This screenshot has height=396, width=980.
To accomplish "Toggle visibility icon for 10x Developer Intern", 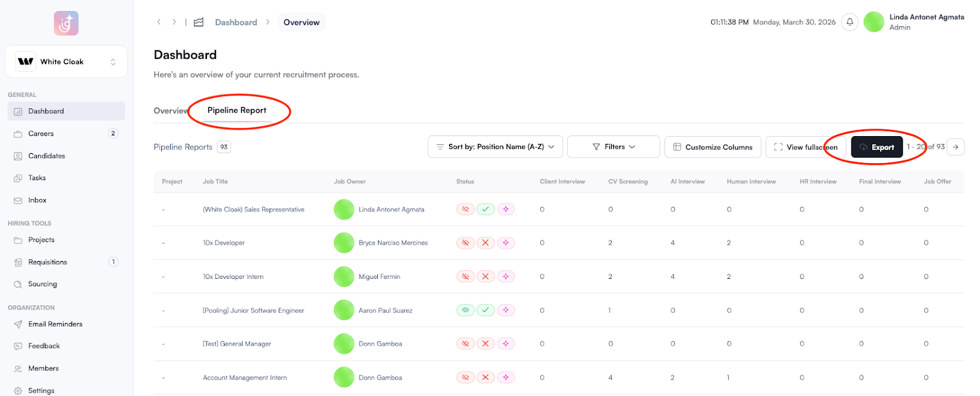I will [466, 276].
